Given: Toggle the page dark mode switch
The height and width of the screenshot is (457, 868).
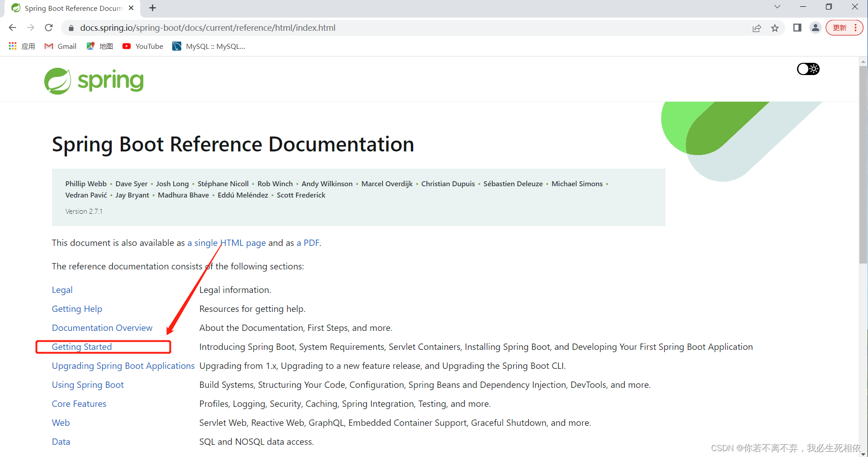Looking at the screenshot, I should pos(807,69).
